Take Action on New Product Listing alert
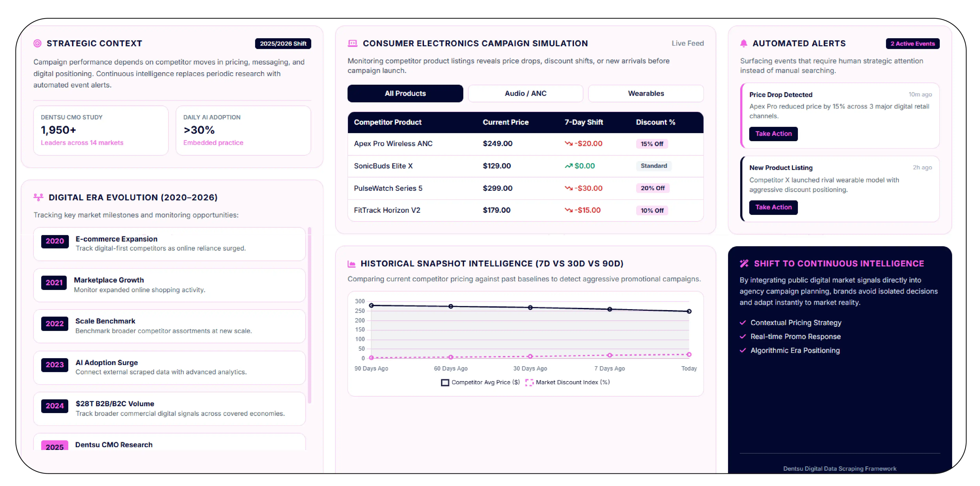This screenshot has width=980, height=486. tap(773, 207)
